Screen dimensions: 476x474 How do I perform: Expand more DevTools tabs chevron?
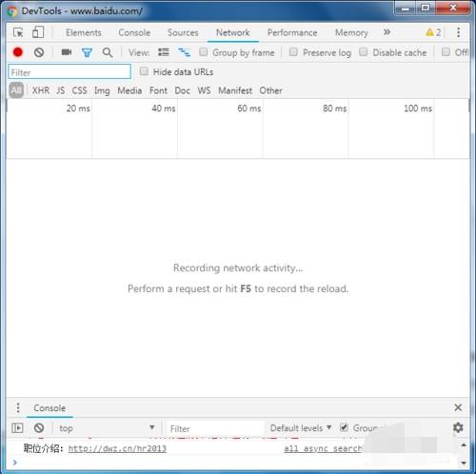click(x=387, y=32)
